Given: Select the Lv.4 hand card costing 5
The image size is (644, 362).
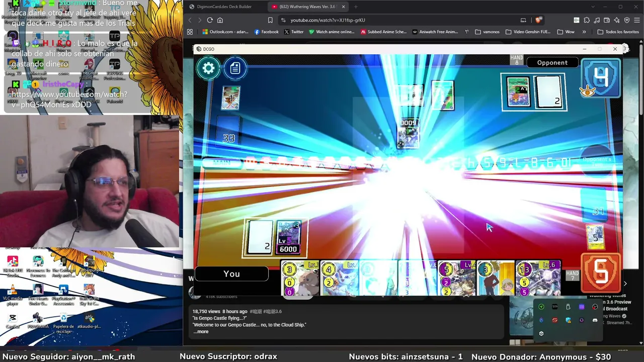Looking at the screenshot, I should (457, 278).
